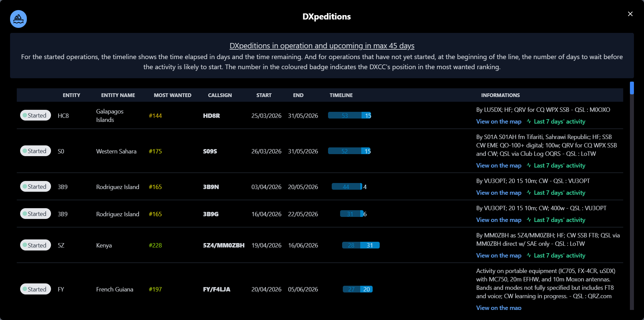The image size is (644, 320).
Task: Open Last 7 days' activity for 5Z4/MM0ZBH
Action: (559, 256)
